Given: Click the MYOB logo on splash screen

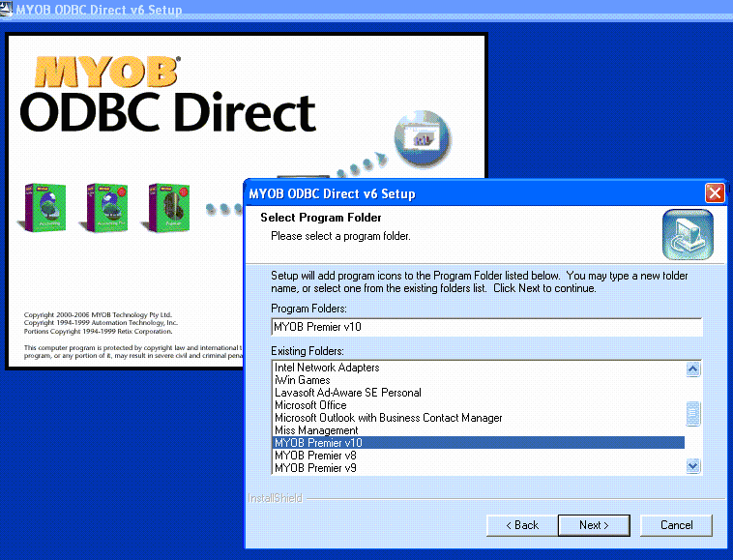Looking at the screenshot, I should [x=107, y=72].
